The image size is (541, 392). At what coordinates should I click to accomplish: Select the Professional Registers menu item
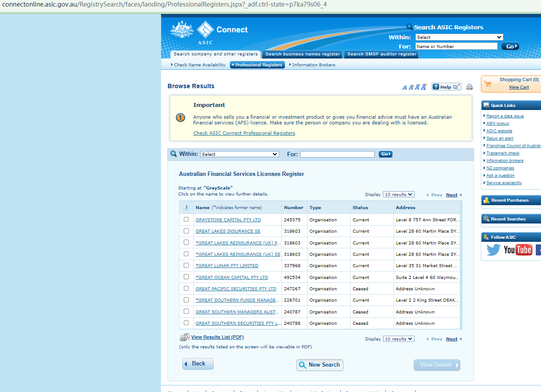click(x=257, y=65)
